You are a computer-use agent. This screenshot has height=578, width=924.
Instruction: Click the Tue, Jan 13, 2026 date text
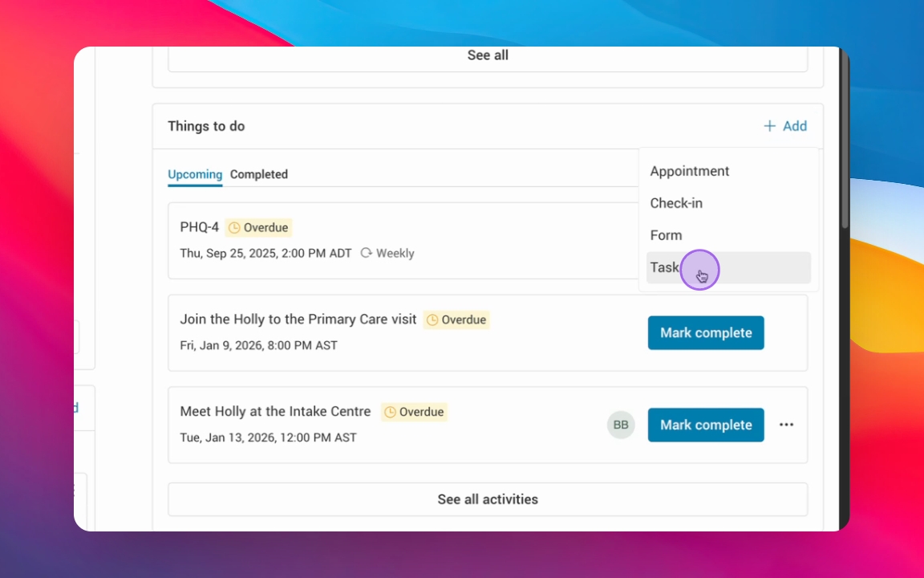[268, 438]
